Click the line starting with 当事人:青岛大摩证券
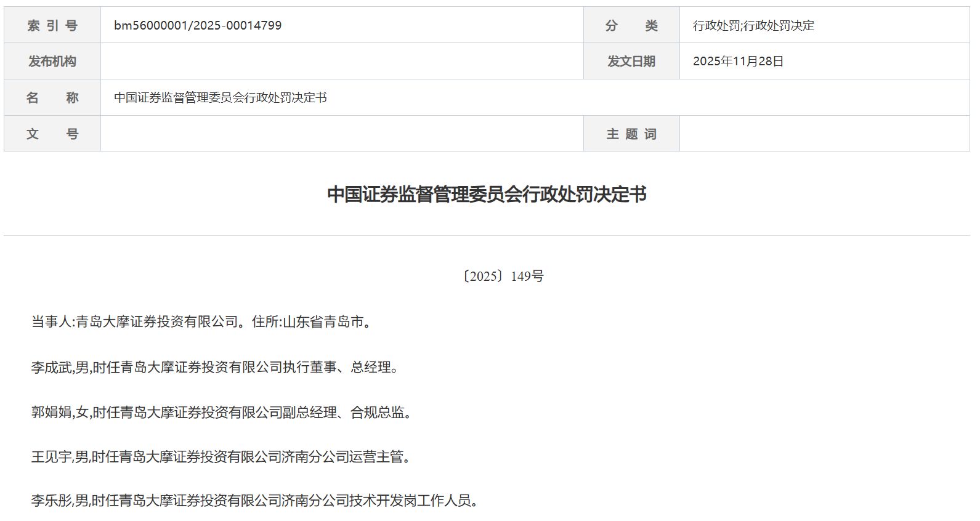Image resolution: width=980 pixels, height=521 pixels. (x=203, y=321)
